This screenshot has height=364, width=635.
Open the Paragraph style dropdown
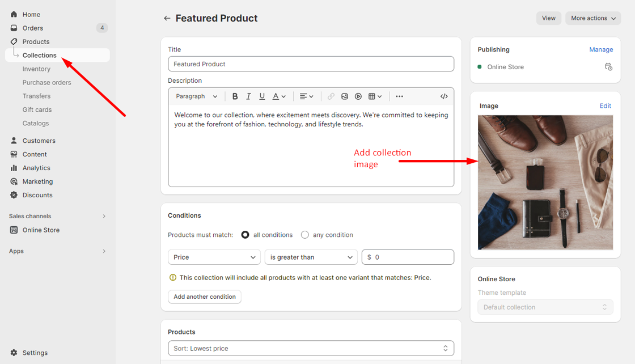(196, 96)
